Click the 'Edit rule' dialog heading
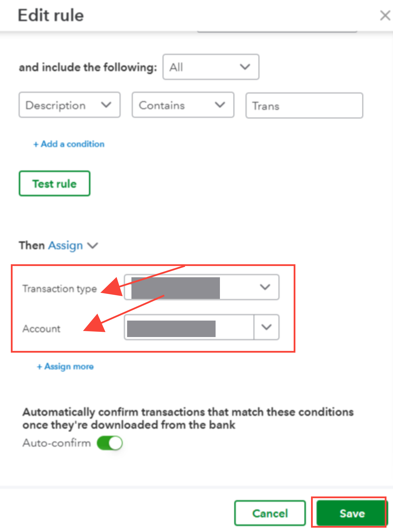393x532 pixels. pyautogui.click(x=51, y=15)
